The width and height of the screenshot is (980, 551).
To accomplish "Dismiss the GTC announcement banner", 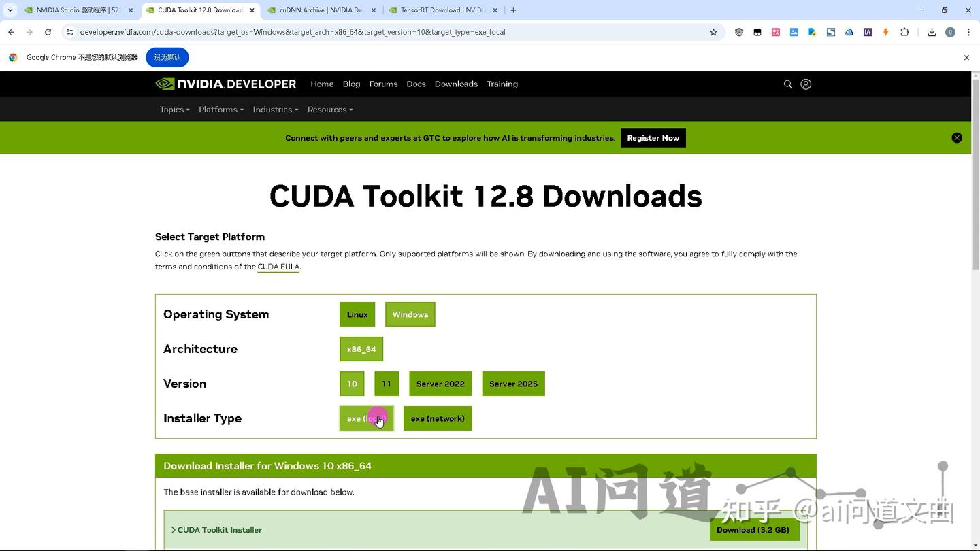I will click(x=957, y=137).
